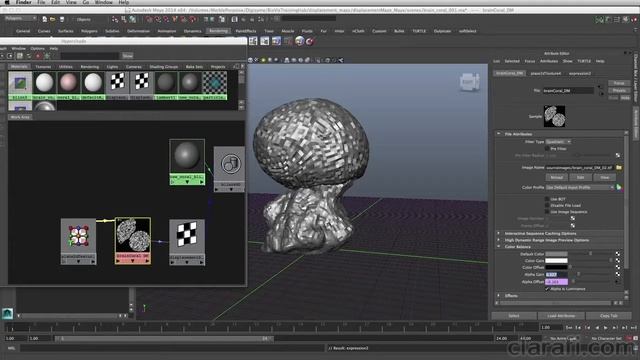Click the play forward button in playback controls
This screenshot has width=640, height=360.
[x=606, y=327]
